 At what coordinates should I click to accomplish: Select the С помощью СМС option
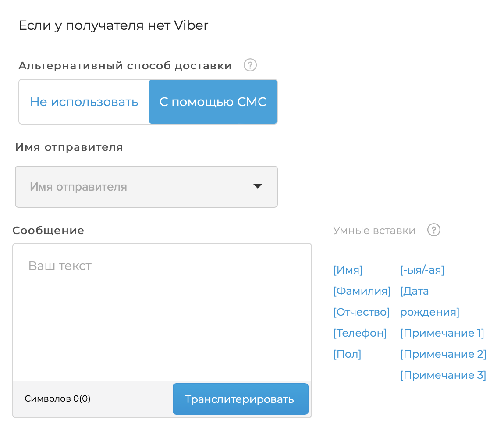[x=213, y=102]
